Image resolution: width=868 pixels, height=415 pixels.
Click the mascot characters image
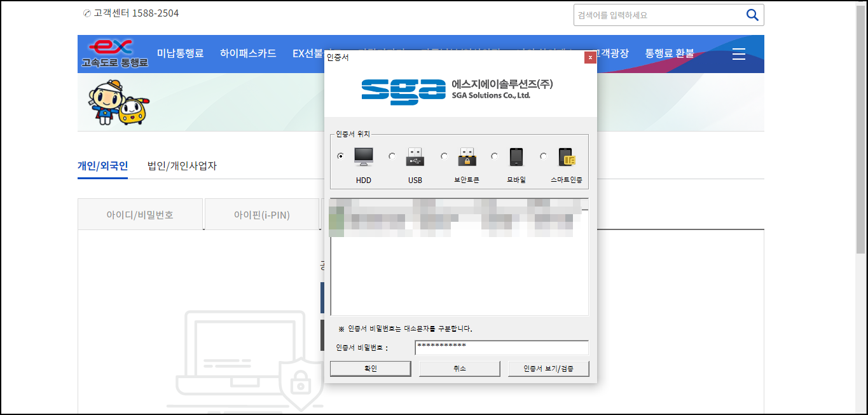click(x=118, y=103)
